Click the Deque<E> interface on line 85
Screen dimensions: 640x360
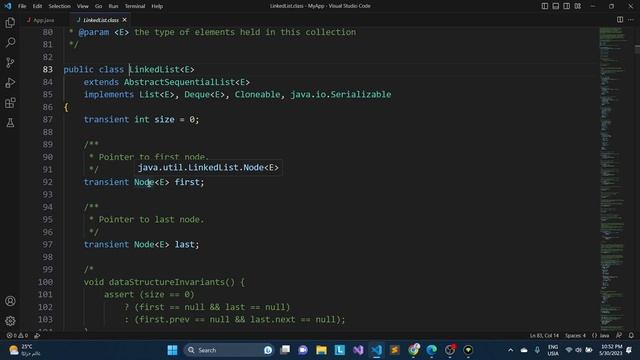[204, 95]
